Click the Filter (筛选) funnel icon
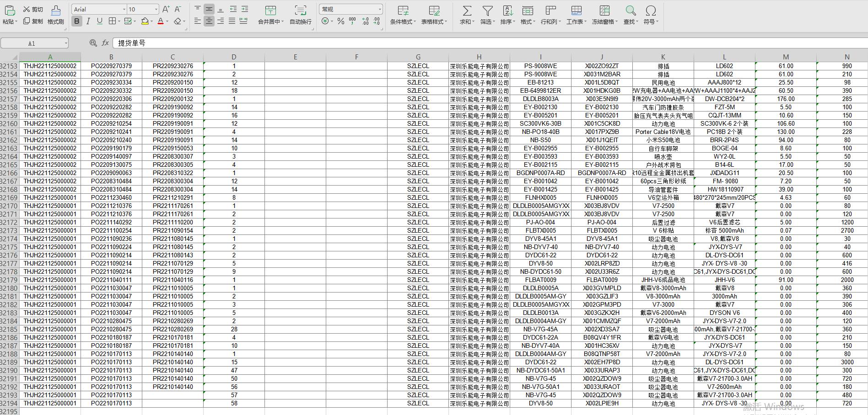This screenshot has height=415, width=868. [487, 11]
